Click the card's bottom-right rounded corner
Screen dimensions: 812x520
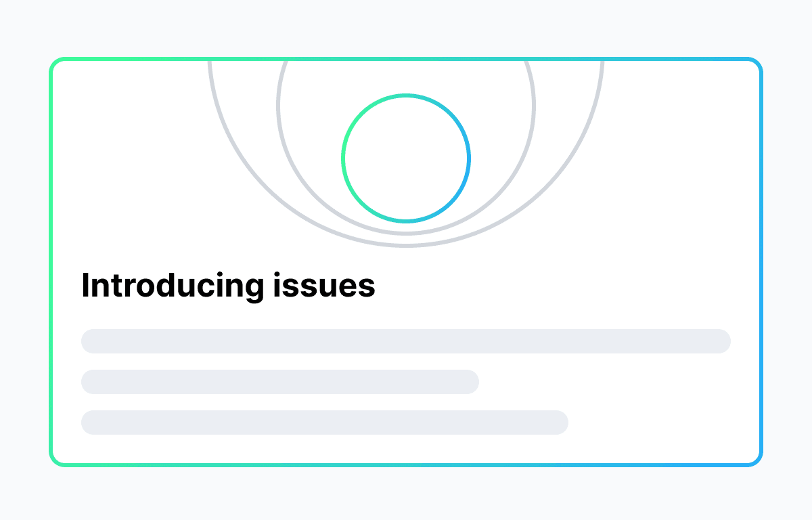(x=757, y=460)
